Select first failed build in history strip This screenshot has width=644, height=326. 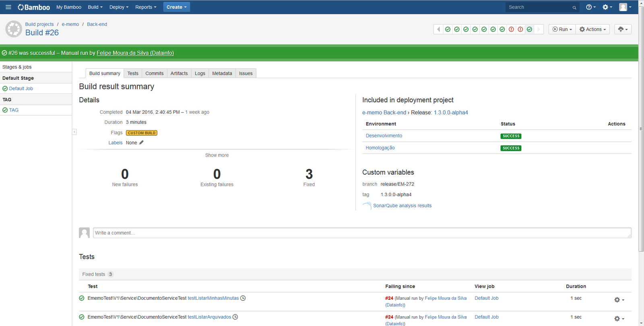coord(511,29)
